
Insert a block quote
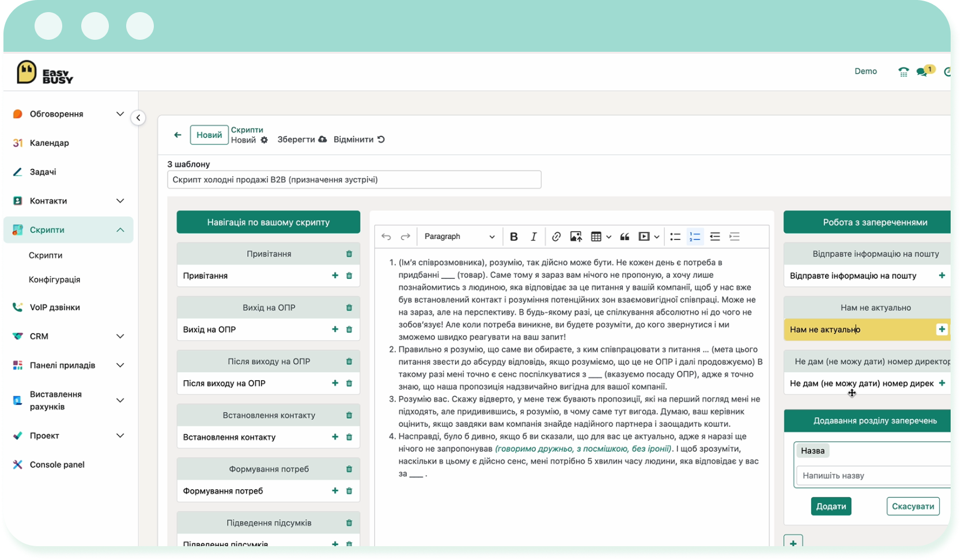[x=625, y=237]
